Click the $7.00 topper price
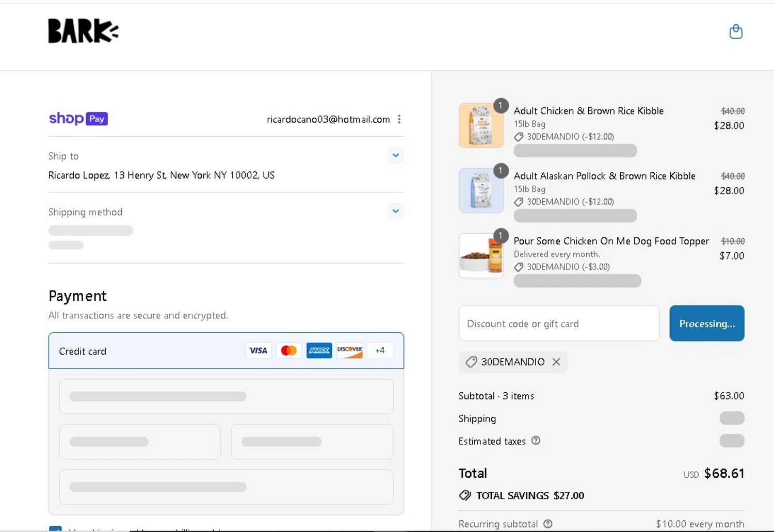Image resolution: width=774 pixels, height=532 pixels. click(732, 255)
